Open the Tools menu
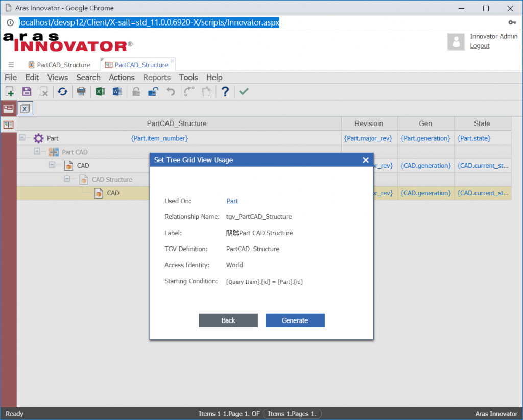Screen dimensions: 523x420 point(188,78)
